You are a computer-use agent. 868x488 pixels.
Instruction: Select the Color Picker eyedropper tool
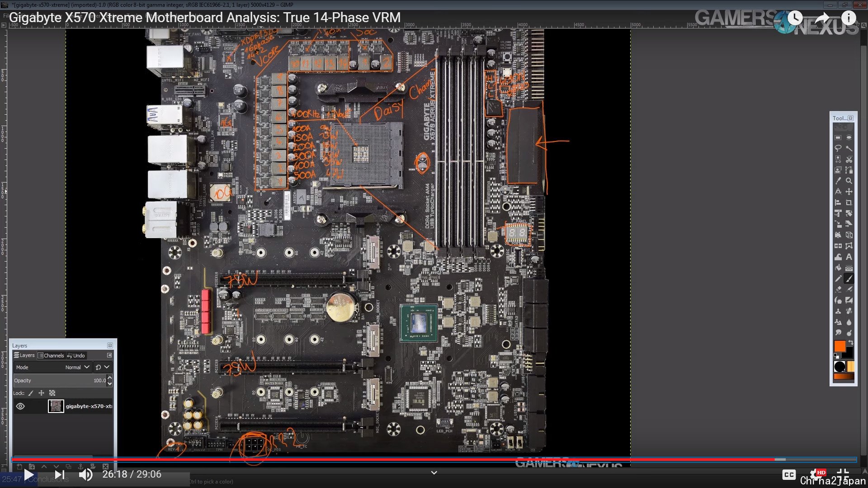pyautogui.click(x=838, y=180)
